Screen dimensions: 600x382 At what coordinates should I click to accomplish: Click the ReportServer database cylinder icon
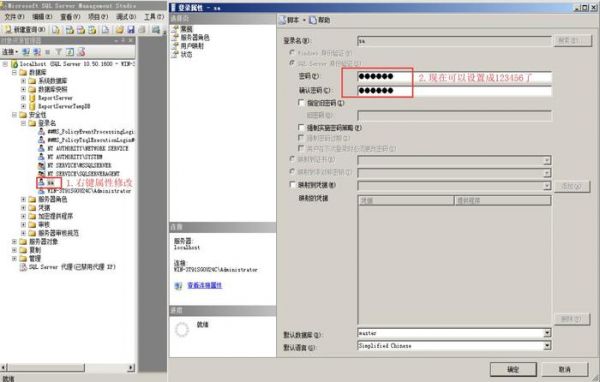pyautogui.click(x=33, y=98)
